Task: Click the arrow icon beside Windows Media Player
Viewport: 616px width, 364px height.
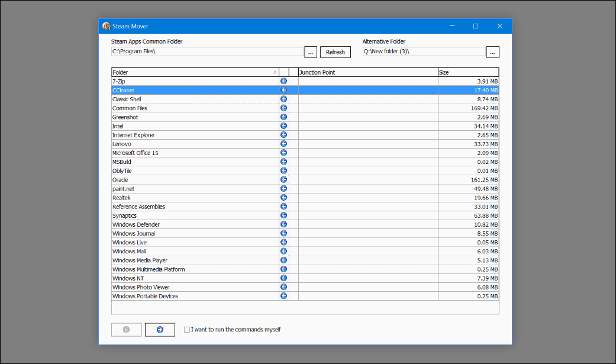Action: [x=283, y=260]
